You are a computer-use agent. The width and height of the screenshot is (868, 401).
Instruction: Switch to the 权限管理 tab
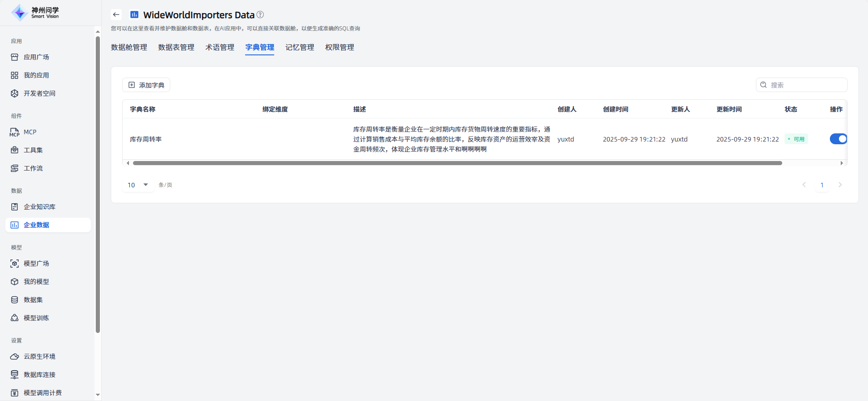pos(340,47)
